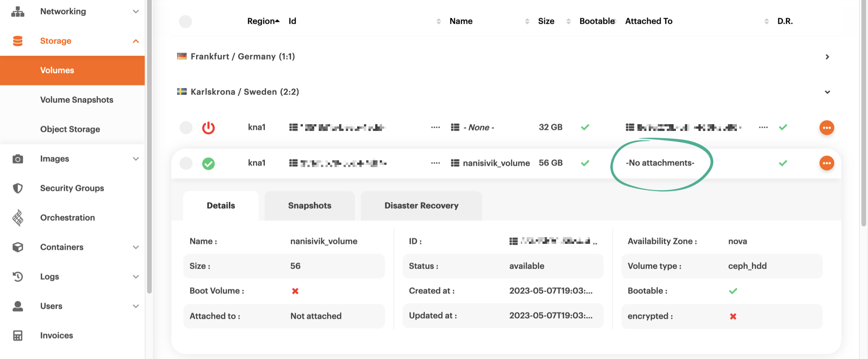
Task: Switch to the Snapshots tab
Action: tap(310, 206)
